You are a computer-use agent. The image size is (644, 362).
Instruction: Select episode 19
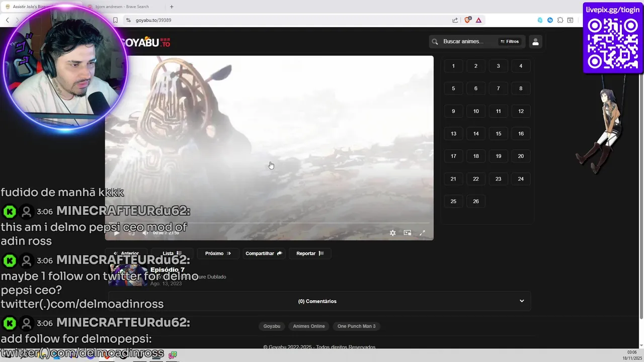[x=498, y=156]
